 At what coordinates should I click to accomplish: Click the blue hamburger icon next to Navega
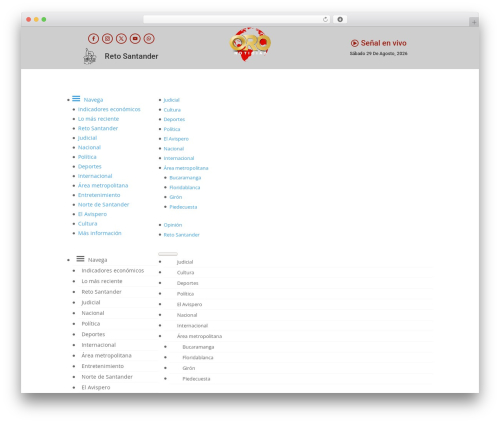[76, 99]
